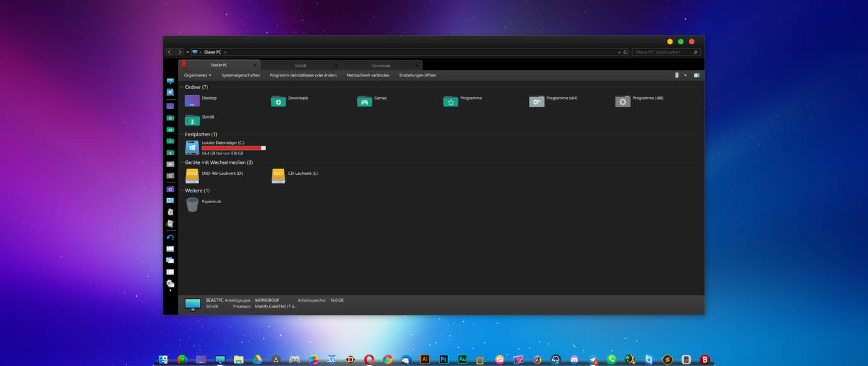Collapse Geräte mit Wechselmedien (2) group

182,162
